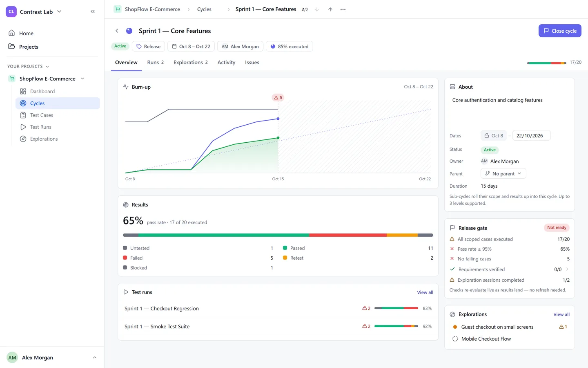Click the ShopFlow cart icon in the breadcrumb

click(118, 9)
